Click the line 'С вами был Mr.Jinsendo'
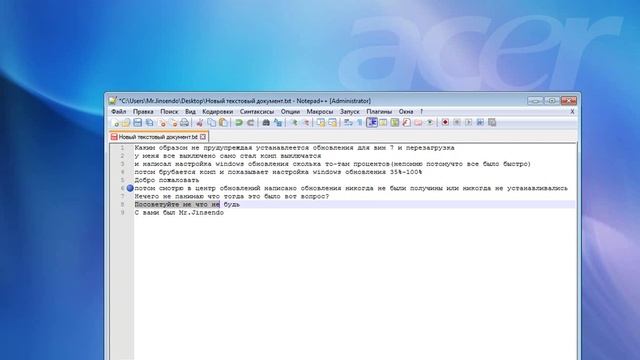This screenshot has height=360, width=640. click(179, 213)
